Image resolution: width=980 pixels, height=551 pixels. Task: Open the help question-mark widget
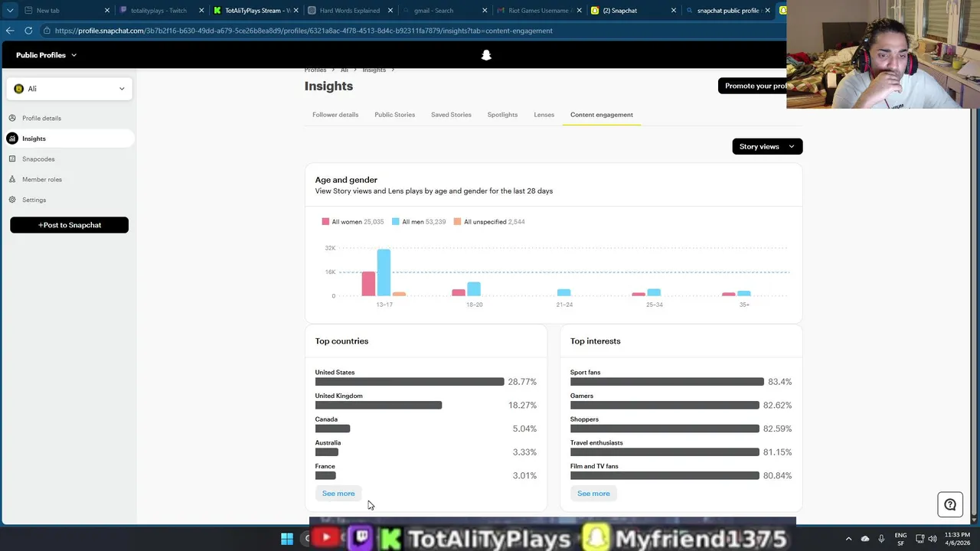tap(950, 504)
